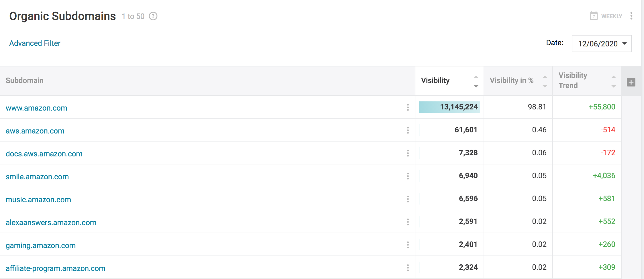Select visibility value 7,328
This screenshot has width=644, height=279.
click(x=468, y=153)
